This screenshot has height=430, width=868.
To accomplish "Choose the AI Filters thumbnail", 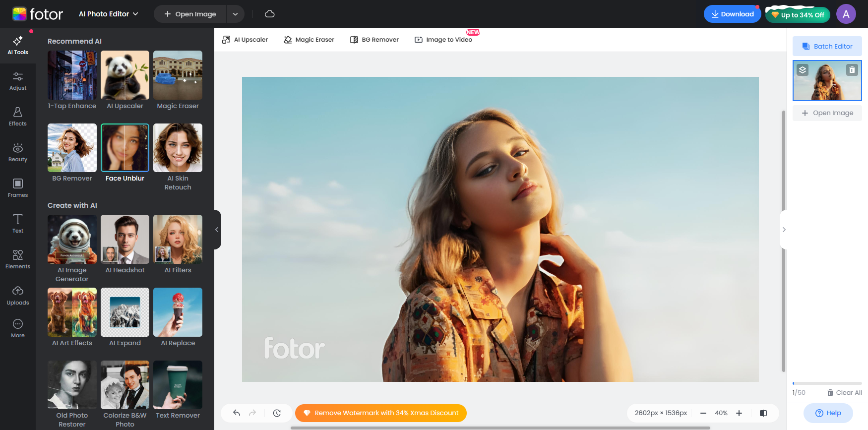I will 178,239.
